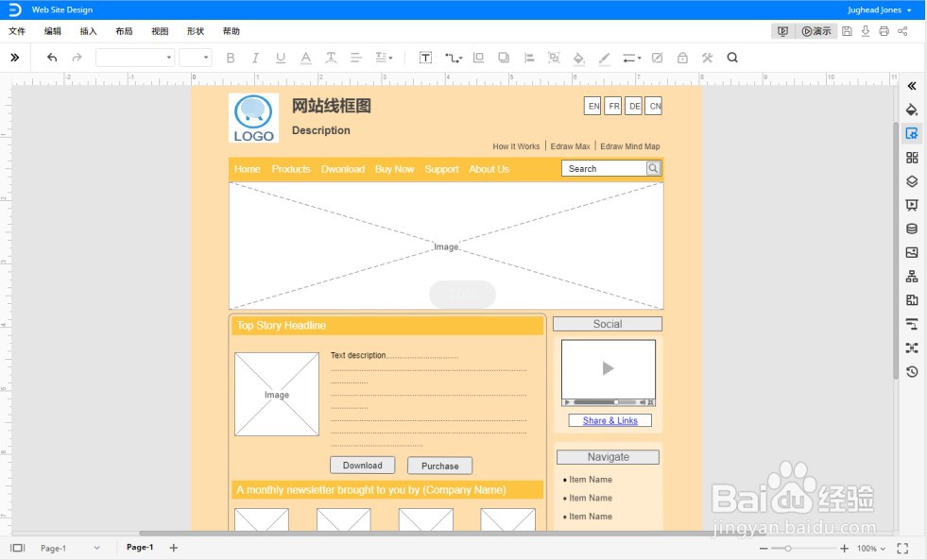927x560 pixels.
Task: Click the share icon
Action: coord(902,31)
